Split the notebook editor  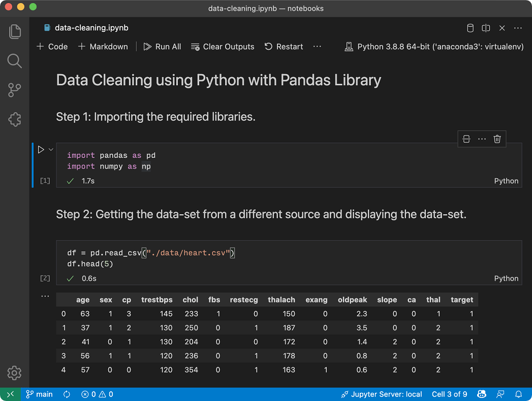pyautogui.click(x=486, y=28)
